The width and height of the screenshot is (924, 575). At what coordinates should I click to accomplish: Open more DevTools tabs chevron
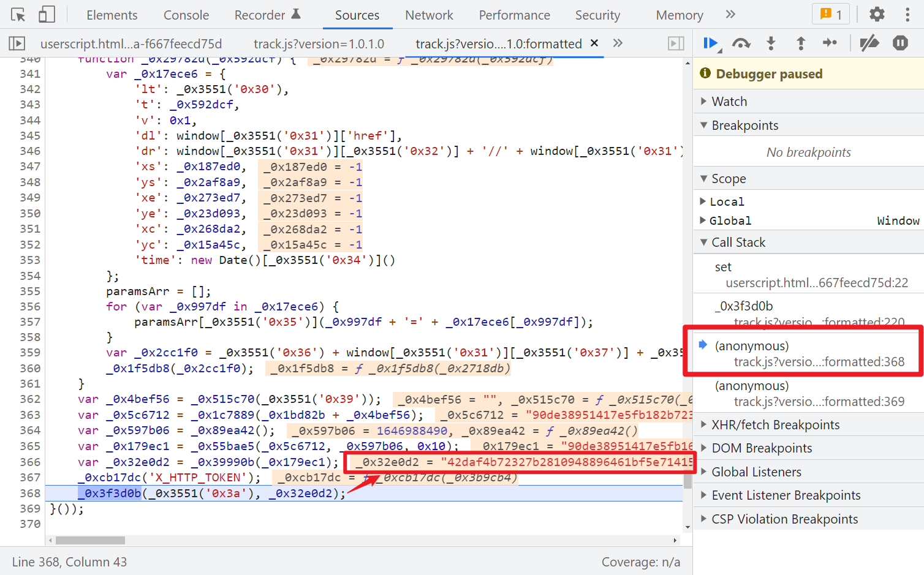[730, 15]
